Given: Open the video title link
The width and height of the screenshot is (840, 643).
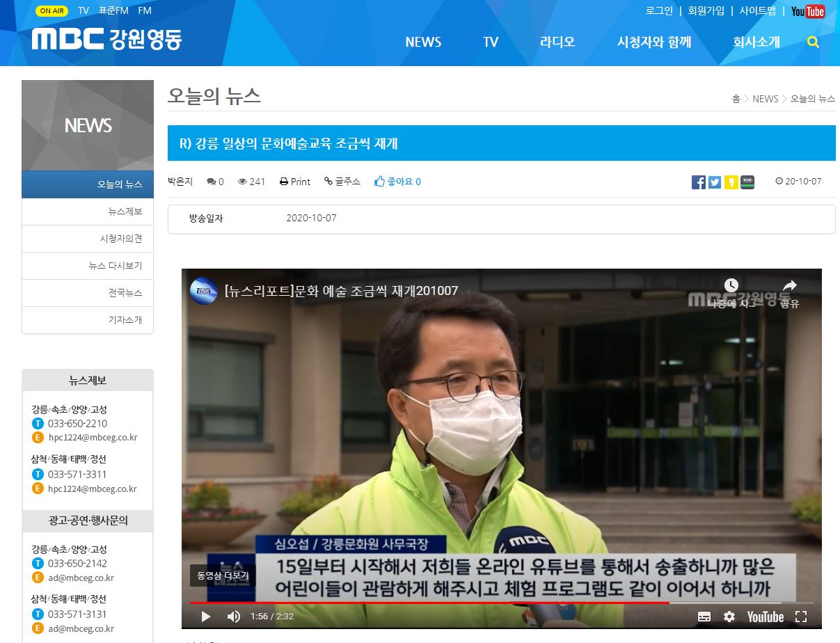Looking at the screenshot, I should point(342,291).
